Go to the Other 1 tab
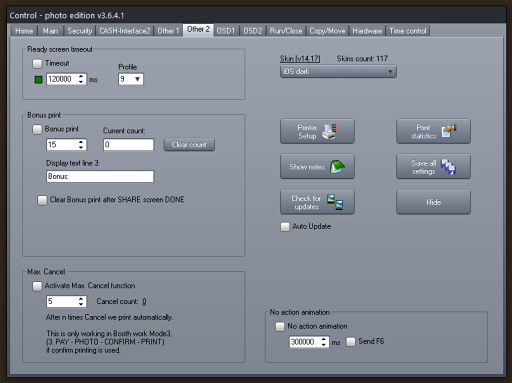The image size is (512, 383). [x=168, y=31]
